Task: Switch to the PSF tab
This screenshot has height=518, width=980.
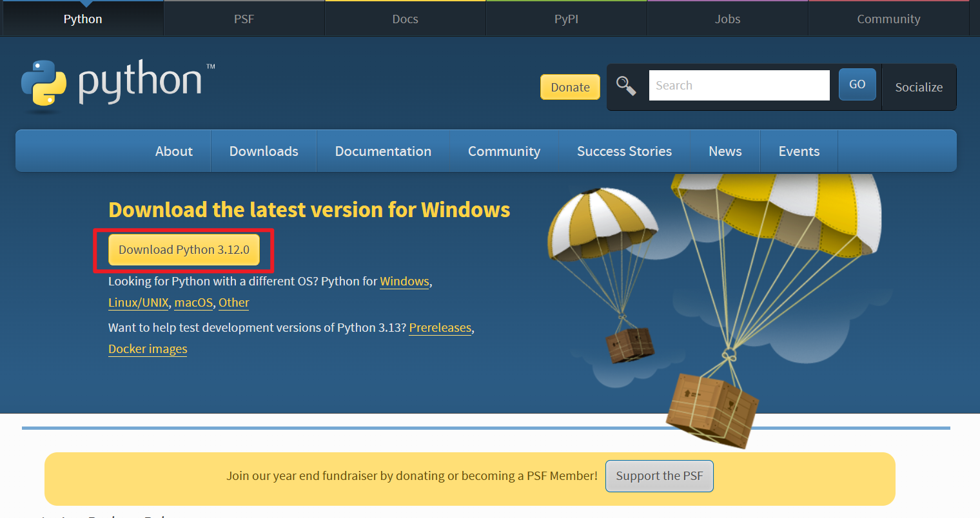Action: tap(244, 19)
